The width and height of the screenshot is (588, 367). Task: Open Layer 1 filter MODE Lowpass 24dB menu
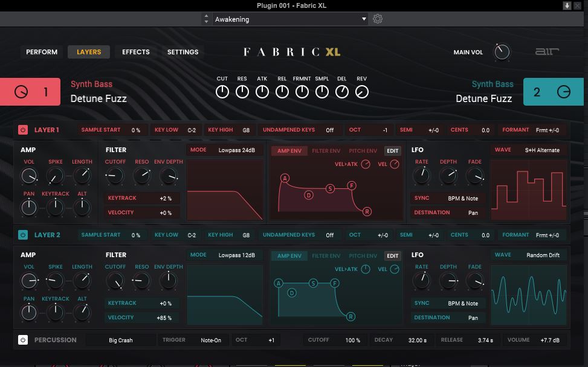225,150
